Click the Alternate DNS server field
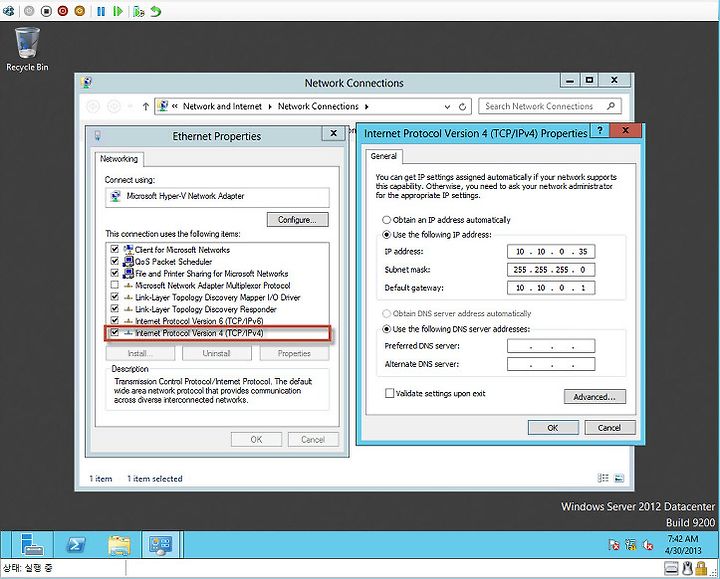This screenshot has height=579, width=720. pos(551,364)
